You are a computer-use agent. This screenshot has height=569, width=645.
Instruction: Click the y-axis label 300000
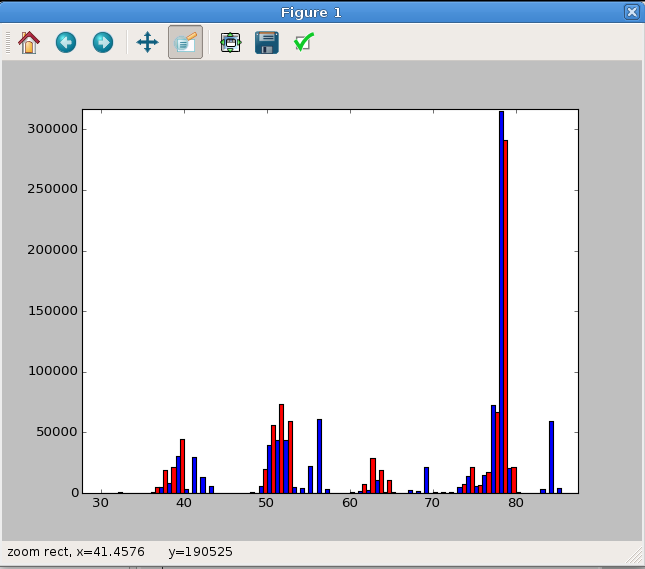(52, 129)
